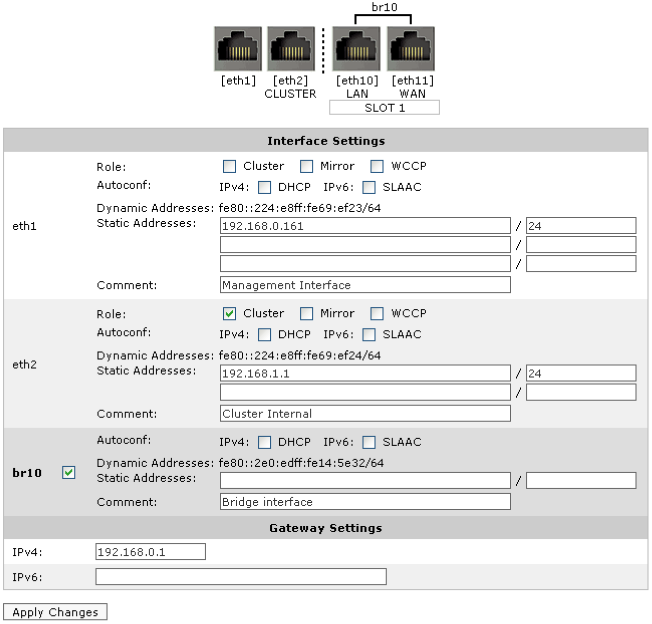This screenshot has height=624, width=652.
Task: Click eth2 second empty prefix field
Action: point(581,392)
